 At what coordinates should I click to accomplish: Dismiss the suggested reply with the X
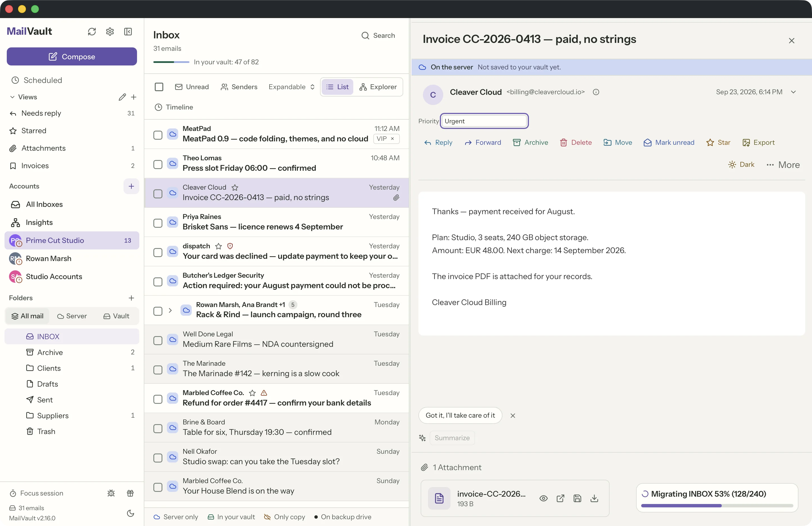pyautogui.click(x=513, y=415)
